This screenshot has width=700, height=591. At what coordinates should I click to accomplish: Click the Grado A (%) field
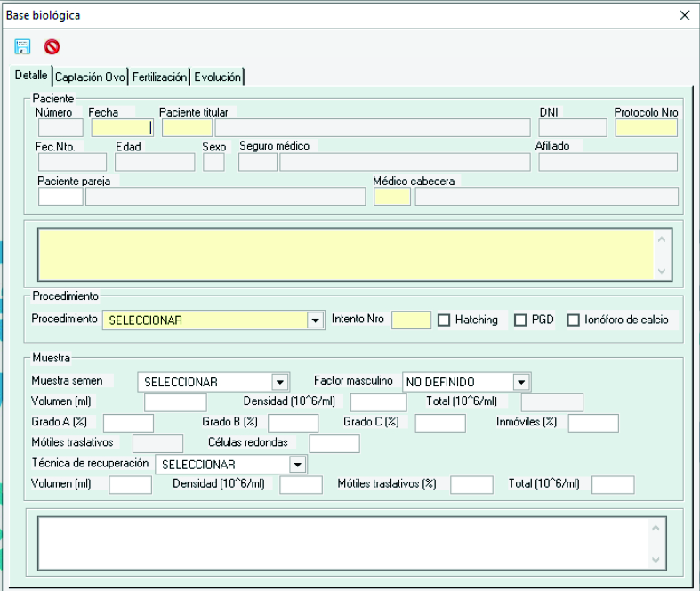[x=129, y=423]
